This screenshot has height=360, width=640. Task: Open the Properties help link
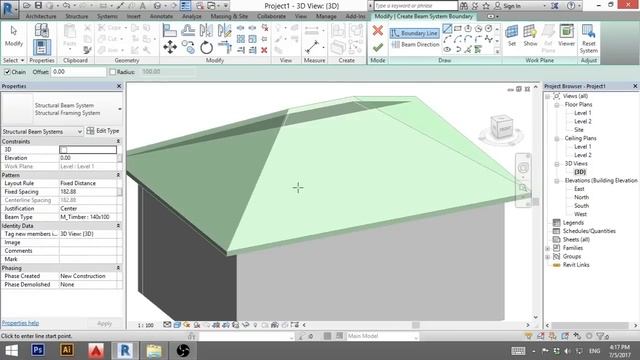tap(20, 323)
